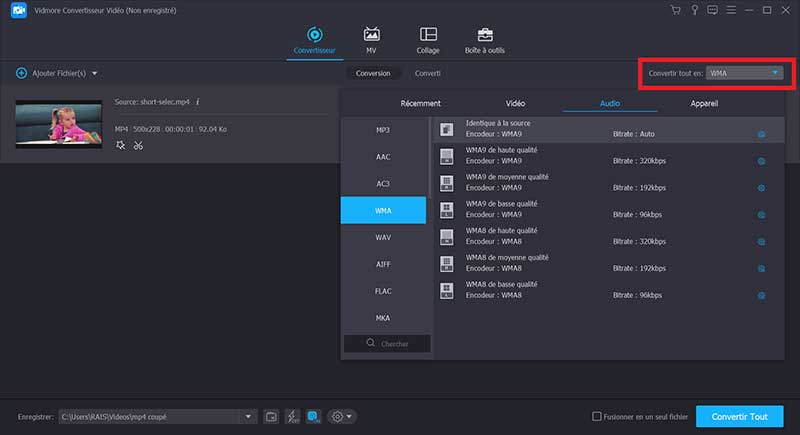Choose WMA9 de basse qualité preset
This screenshot has width=800, height=435.
609,209
